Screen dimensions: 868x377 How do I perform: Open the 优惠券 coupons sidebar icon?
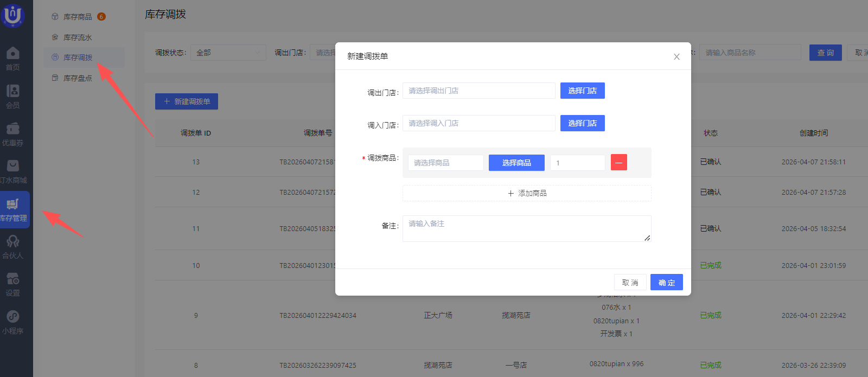click(x=13, y=134)
